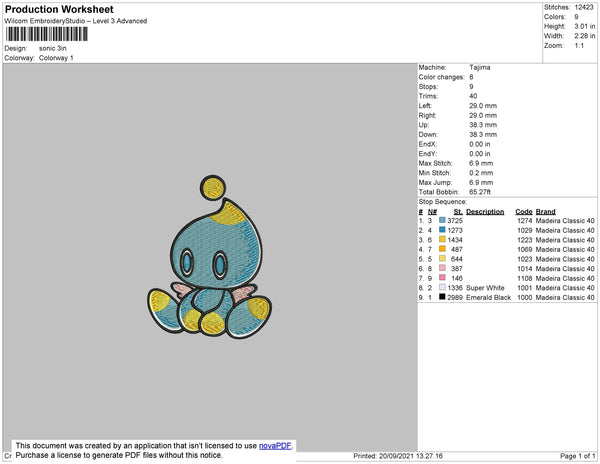Click the height value '3.01 in'
This screenshot has height=464, width=600.
[585, 26]
